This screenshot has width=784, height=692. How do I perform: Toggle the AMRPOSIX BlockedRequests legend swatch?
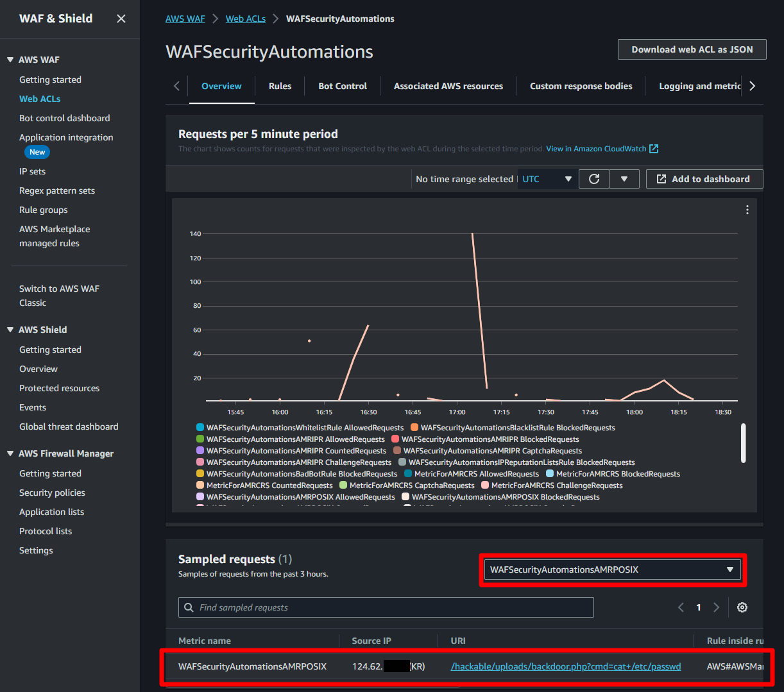point(405,497)
